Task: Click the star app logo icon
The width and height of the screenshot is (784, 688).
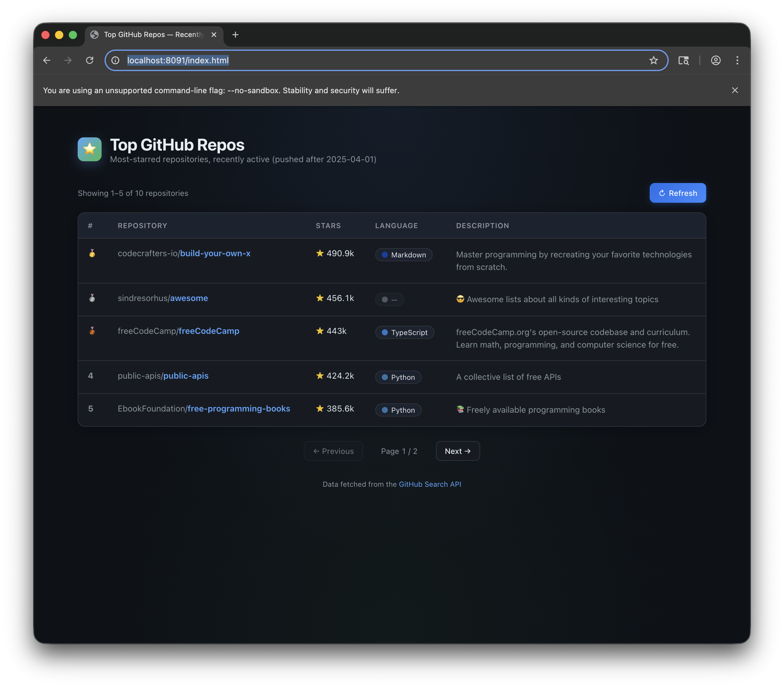Action: click(89, 149)
